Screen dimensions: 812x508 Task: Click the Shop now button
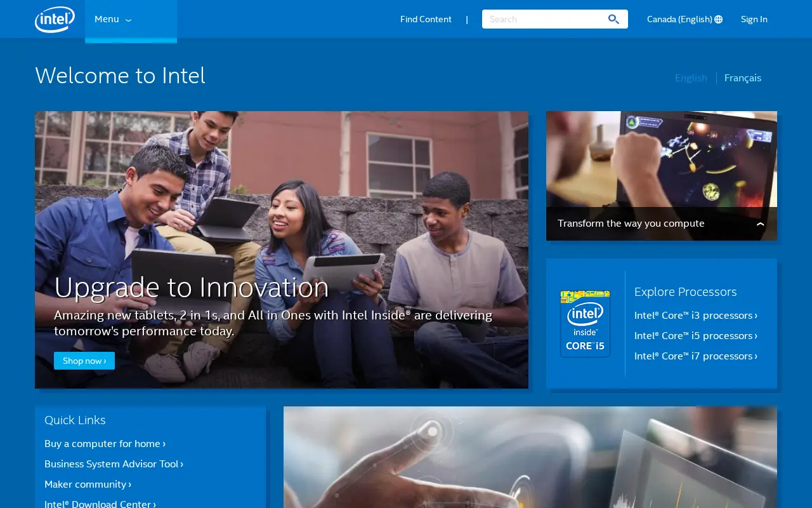click(84, 361)
